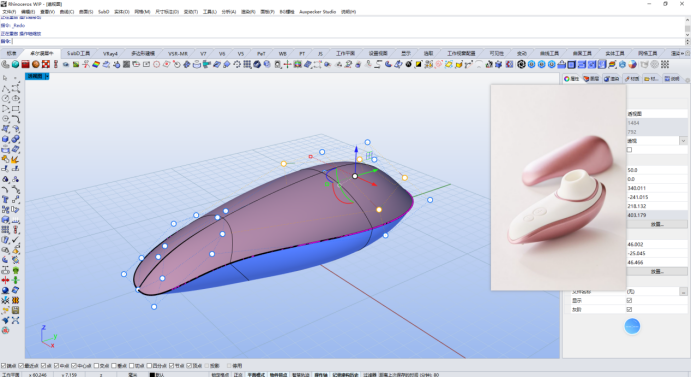The image size is (692, 377).
Task: Open the Auxpecker Studio menu
Action: pyautogui.click(x=318, y=12)
